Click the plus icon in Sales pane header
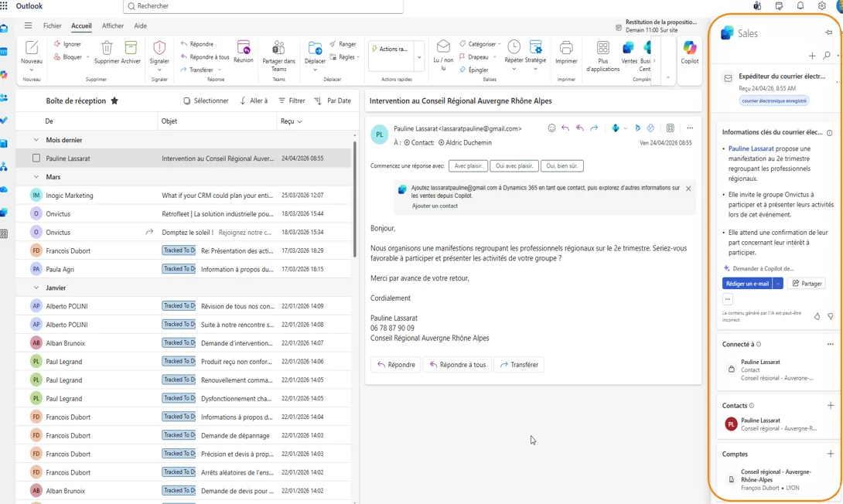 pos(812,56)
